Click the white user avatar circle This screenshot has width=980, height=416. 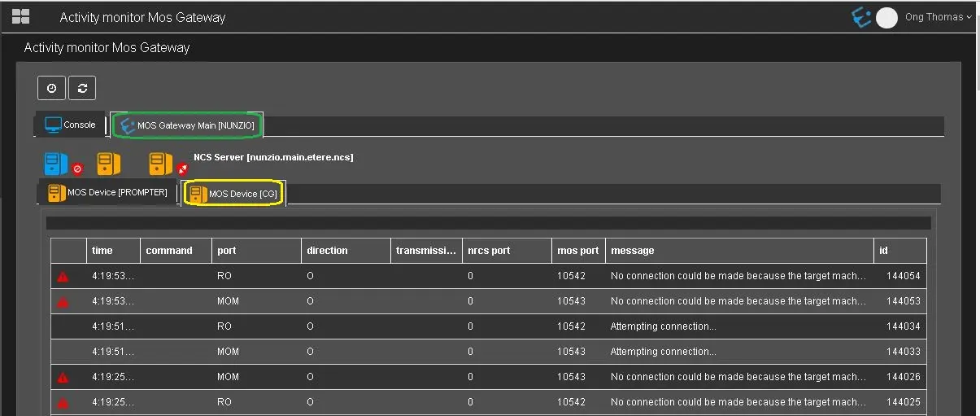tap(886, 17)
